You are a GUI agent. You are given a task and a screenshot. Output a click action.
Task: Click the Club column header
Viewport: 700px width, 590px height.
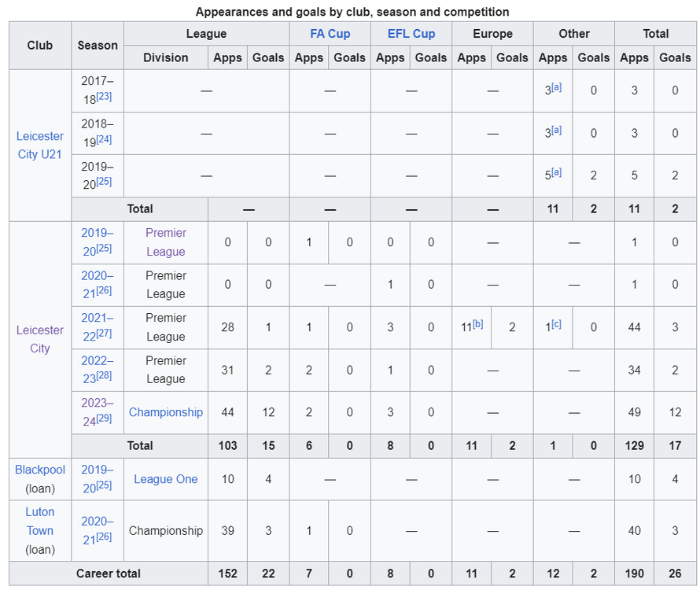point(40,45)
